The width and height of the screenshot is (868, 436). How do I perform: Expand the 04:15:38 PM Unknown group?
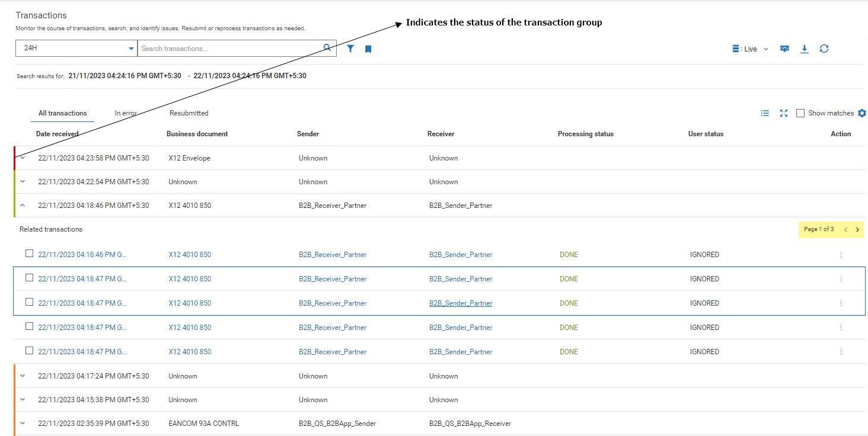pos(23,399)
